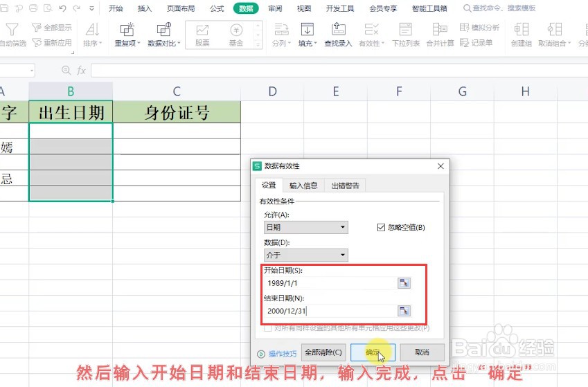Open the 页面布局 ribbon tab
The image size is (588, 387).
[181, 8]
